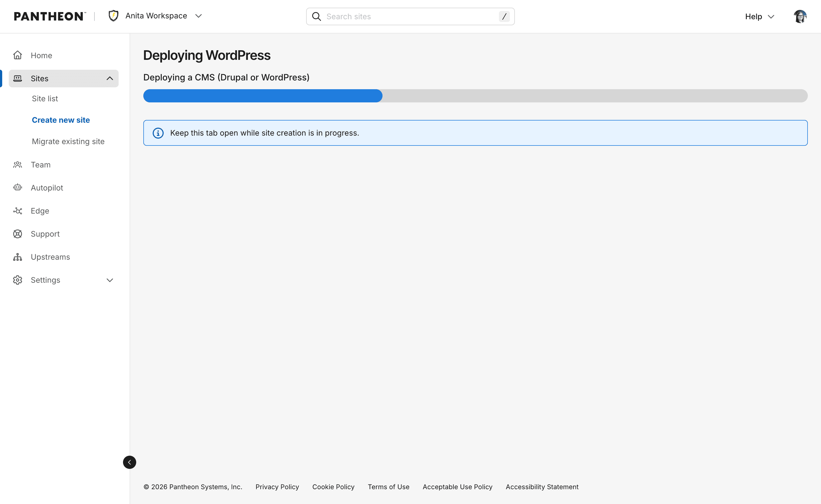Click the Team people icon
821x504 pixels.
click(18, 165)
